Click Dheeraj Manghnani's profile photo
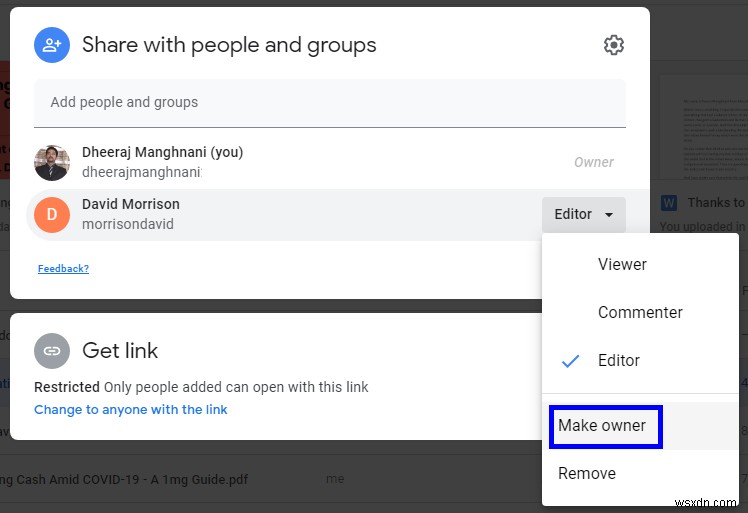Image resolution: width=748 pixels, height=513 pixels. coord(52,163)
